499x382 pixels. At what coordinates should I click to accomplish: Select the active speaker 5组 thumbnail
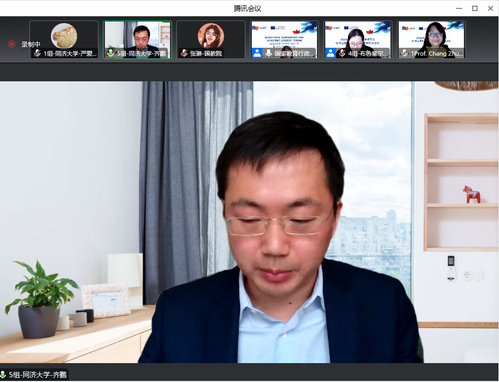click(137, 40)
